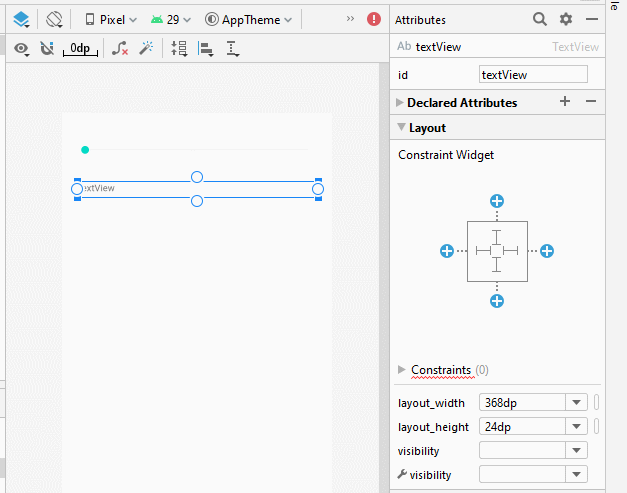627x493 pixels.
Task: Add a right constraint in constraint widget
Action: point(547,251)
